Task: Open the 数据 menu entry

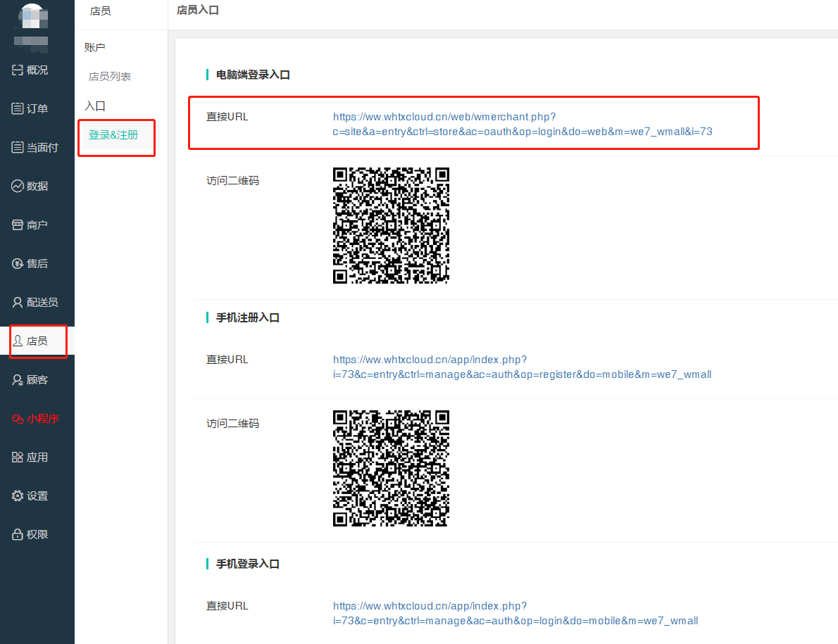Action: click(37, 186)
